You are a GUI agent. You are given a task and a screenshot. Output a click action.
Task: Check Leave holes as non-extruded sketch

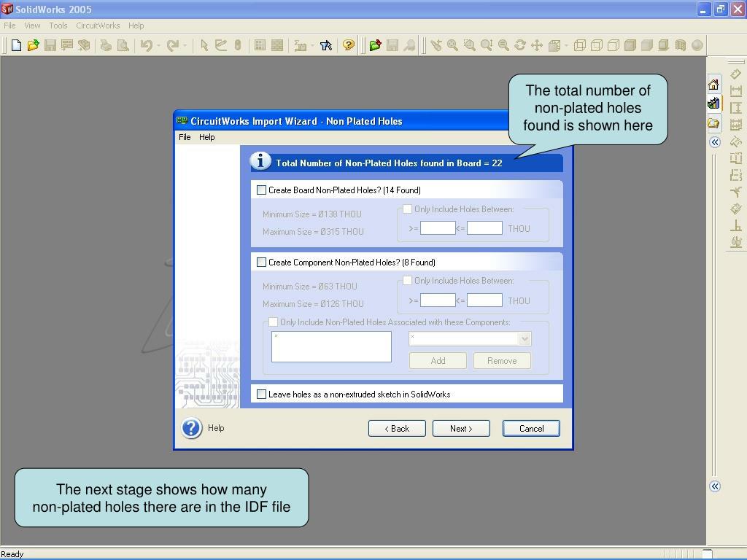[262, 394]
